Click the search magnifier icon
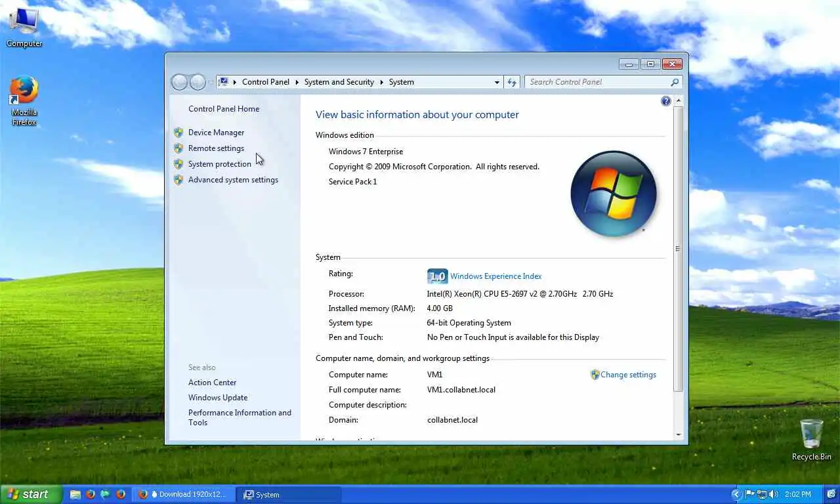840x504 pixels. click(x=674, y=82)
